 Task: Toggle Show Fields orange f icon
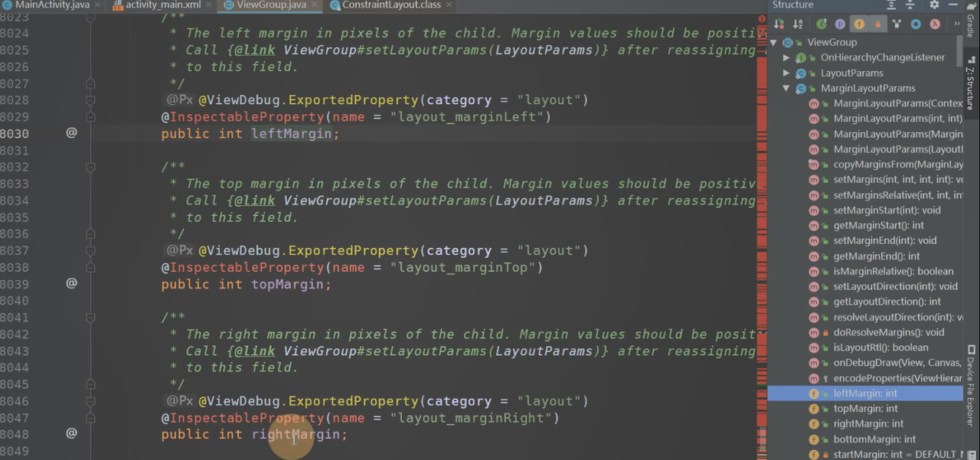click(859, 24)
